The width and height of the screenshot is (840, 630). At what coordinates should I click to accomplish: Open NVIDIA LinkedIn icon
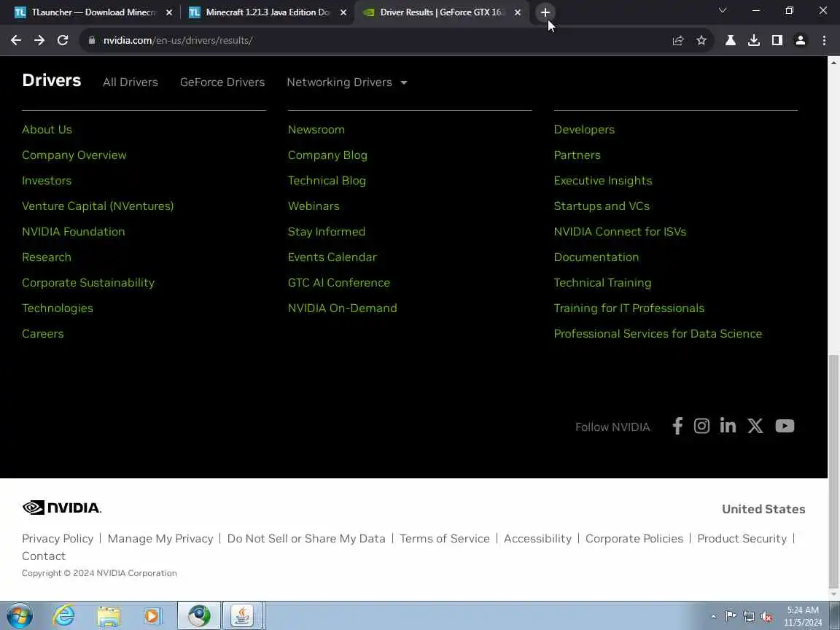[x=728, y=426]
